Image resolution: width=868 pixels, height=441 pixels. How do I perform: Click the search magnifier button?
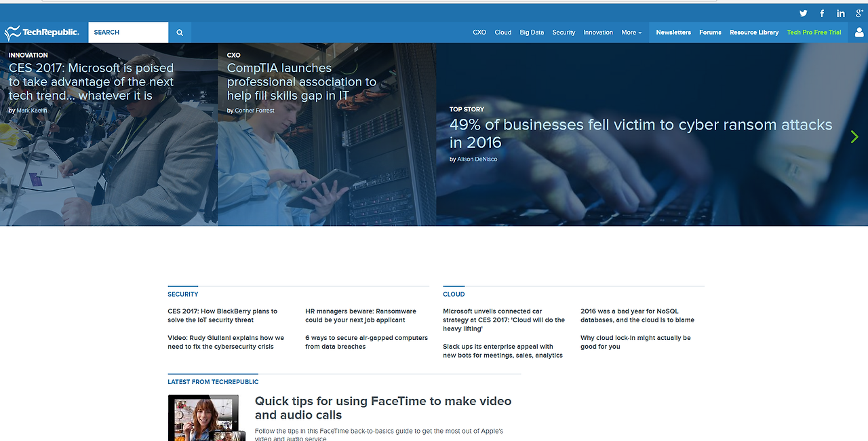[180, 32]
